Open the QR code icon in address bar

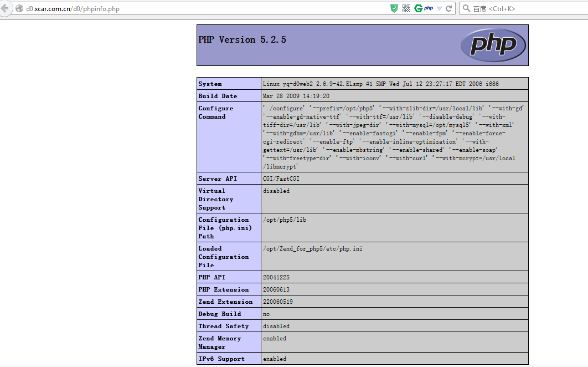406,8
